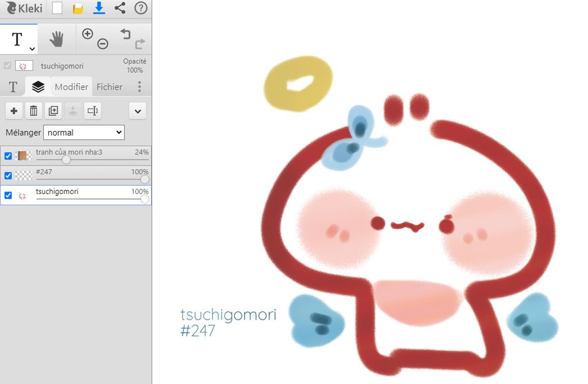Open the Fichier tab
This screenshot has height=384, width=588.
[x=110, y=87]
